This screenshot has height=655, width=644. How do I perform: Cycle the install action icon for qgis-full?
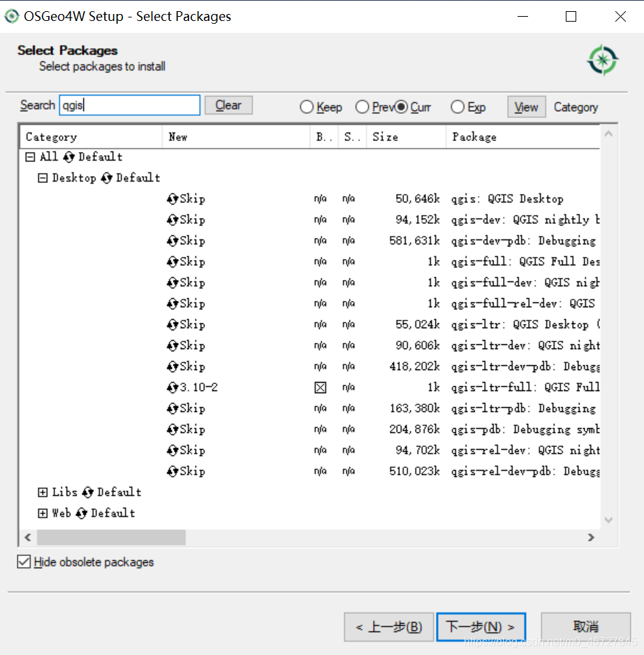tap(173, 261)
